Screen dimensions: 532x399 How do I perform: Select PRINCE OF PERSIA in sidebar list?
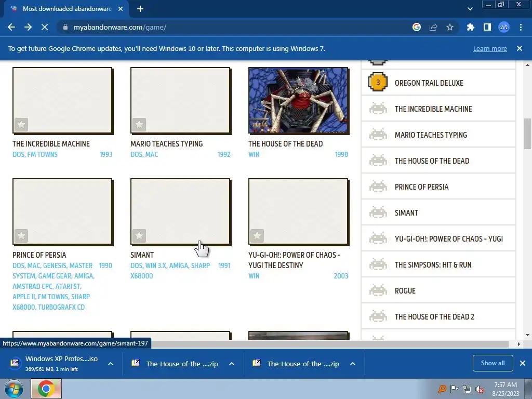pos(438,187)
